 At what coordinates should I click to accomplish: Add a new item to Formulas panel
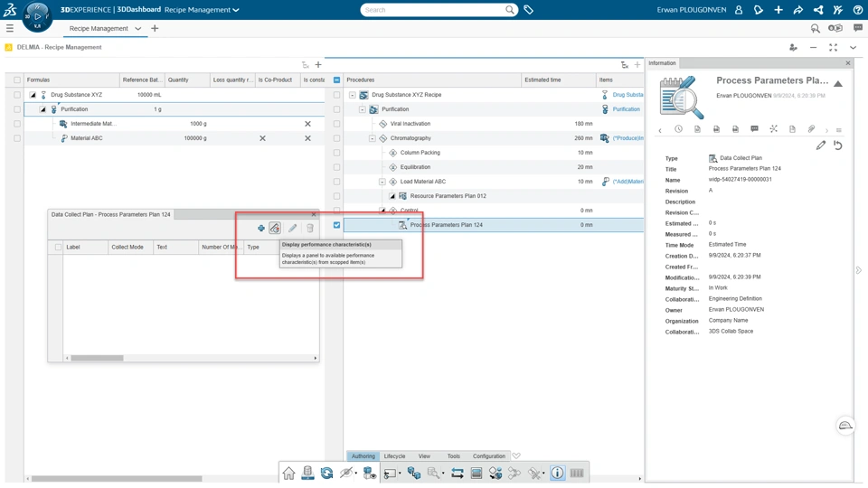(x=318, y=65)
